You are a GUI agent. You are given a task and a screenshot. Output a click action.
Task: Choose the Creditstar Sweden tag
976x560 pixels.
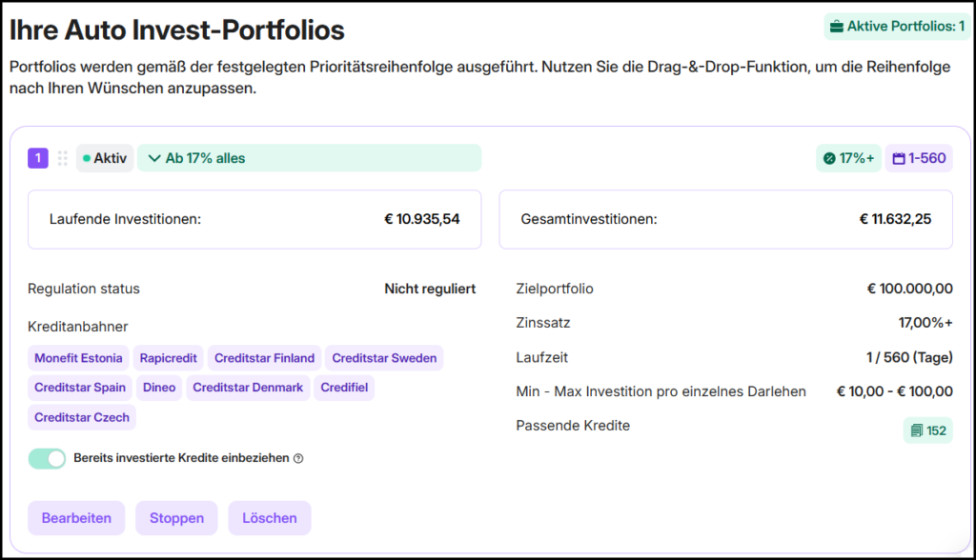[x=384, y=358]
